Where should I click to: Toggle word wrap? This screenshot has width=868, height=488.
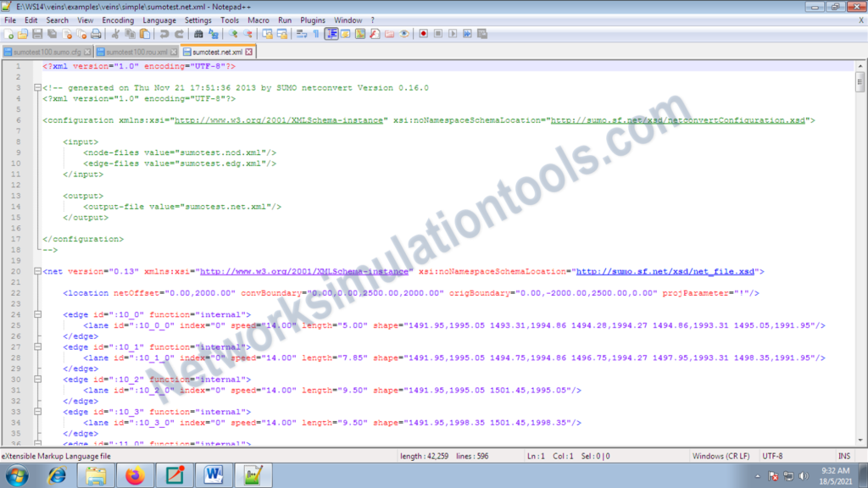302,34
